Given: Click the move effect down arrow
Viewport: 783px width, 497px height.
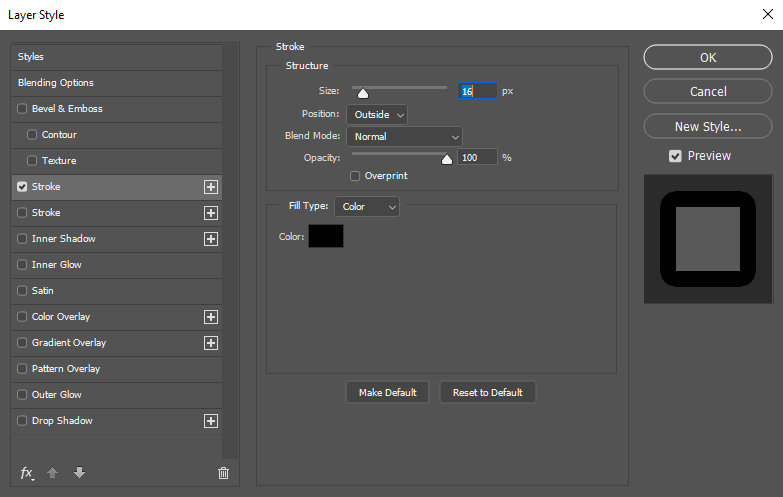Looking at the screenshot, I should 79,472.
